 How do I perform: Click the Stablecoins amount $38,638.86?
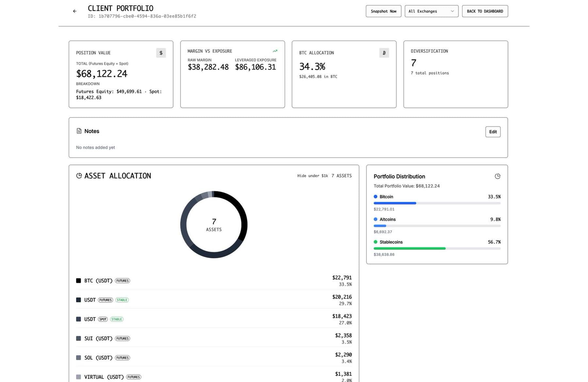coord(384,255)
